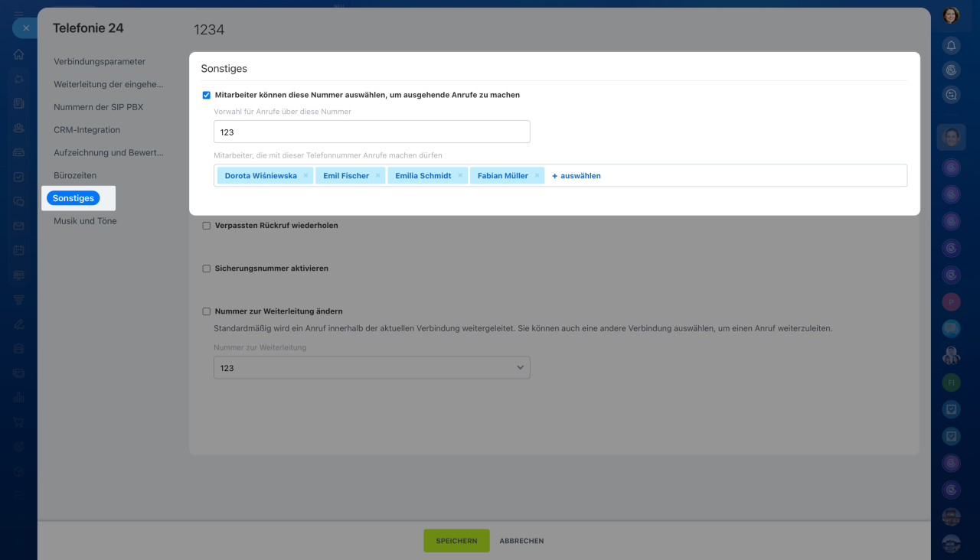Open the contacts icon in left sidebar
This screenshot has width=980, height=560.
tap(18, 128)
